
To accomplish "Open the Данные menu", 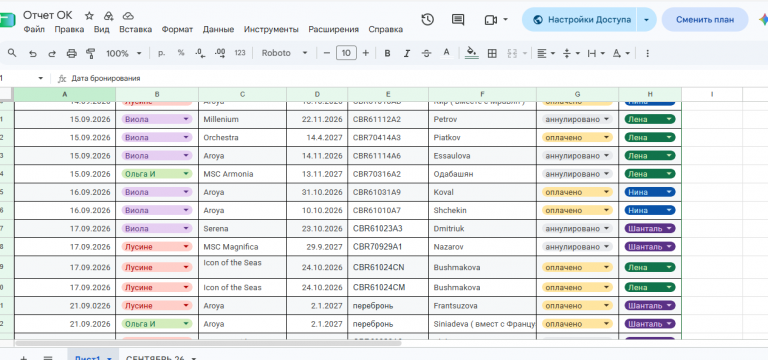I will pos(218,29).
